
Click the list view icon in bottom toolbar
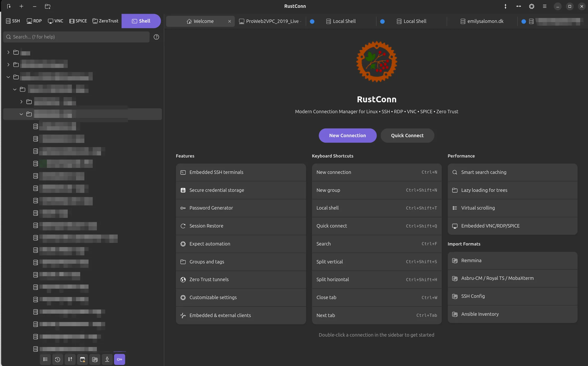coord(45,359)
